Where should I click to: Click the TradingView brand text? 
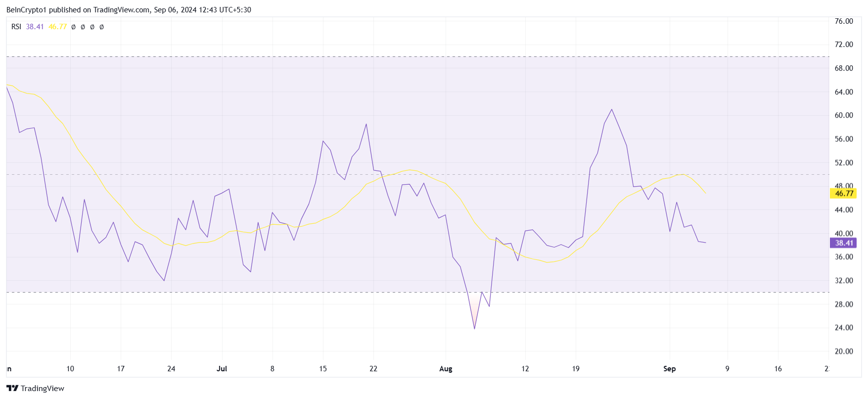tap(43, 388)
